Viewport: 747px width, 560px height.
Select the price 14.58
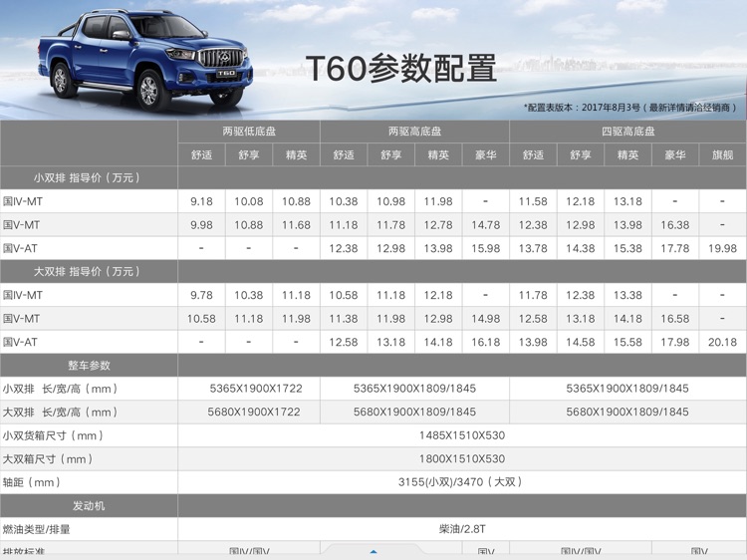point(581,342)
